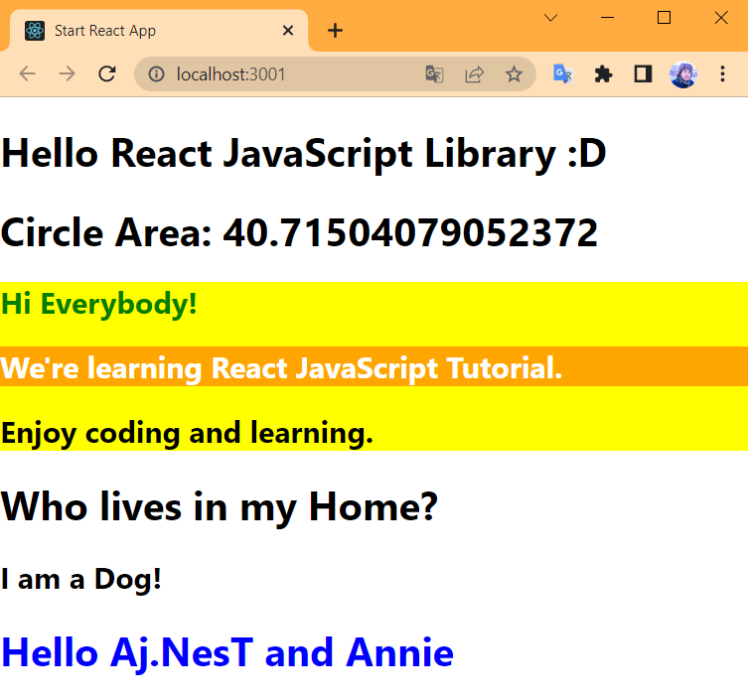
Task: Reload the localhost page
Action: pyautogui.click(x=107, y=74)
